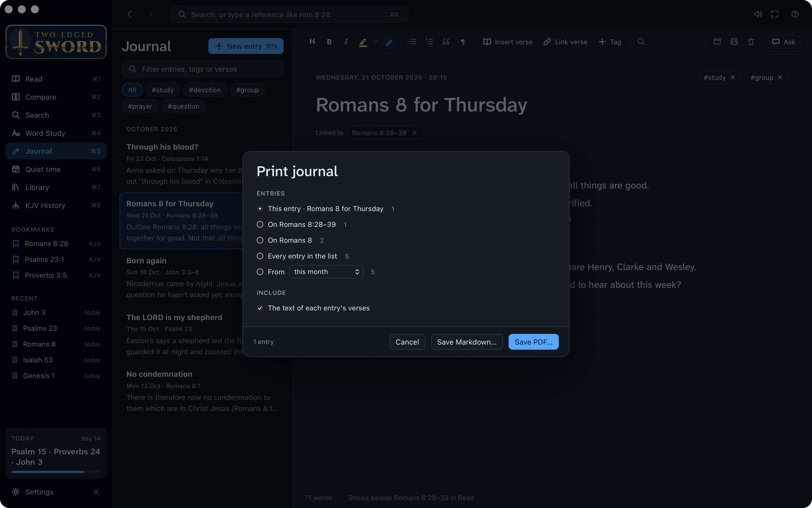This screenshot has width=812, height=508.
Task: Select the highlighter pen icon
Action: (363, 42)
